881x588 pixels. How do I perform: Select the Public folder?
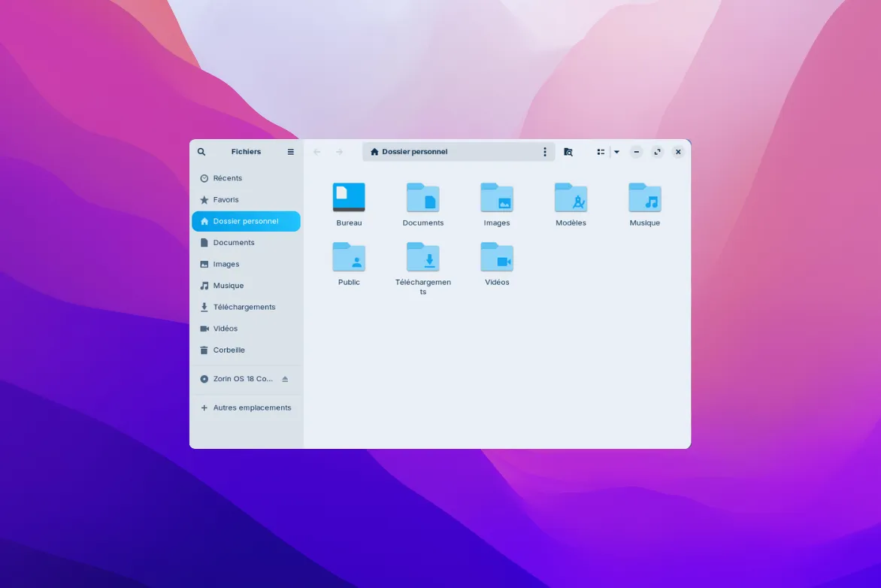(x=349, y=258)
